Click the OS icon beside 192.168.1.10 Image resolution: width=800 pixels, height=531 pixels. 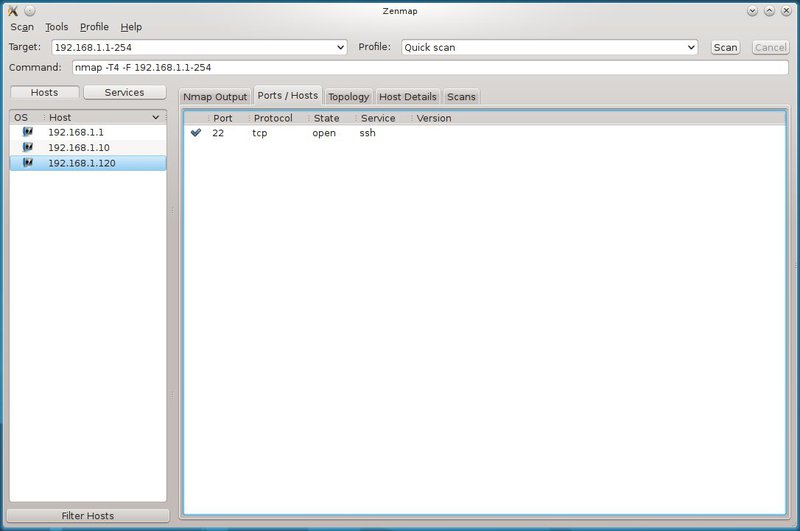28,147
